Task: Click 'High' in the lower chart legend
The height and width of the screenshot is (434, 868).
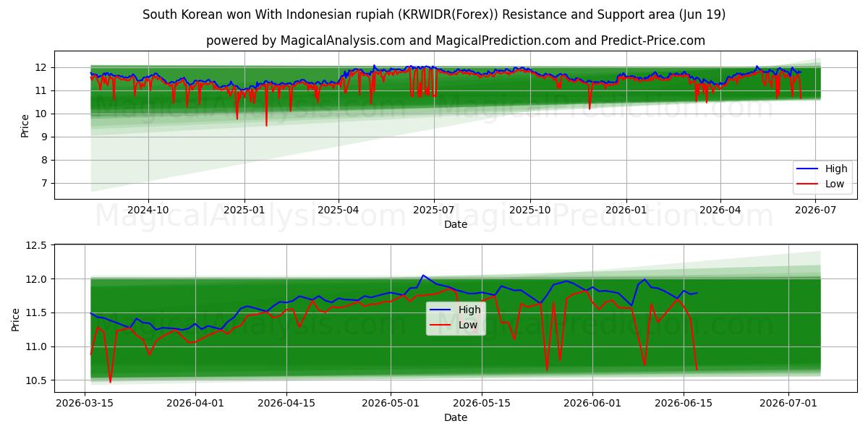Action: pos(469,310)
